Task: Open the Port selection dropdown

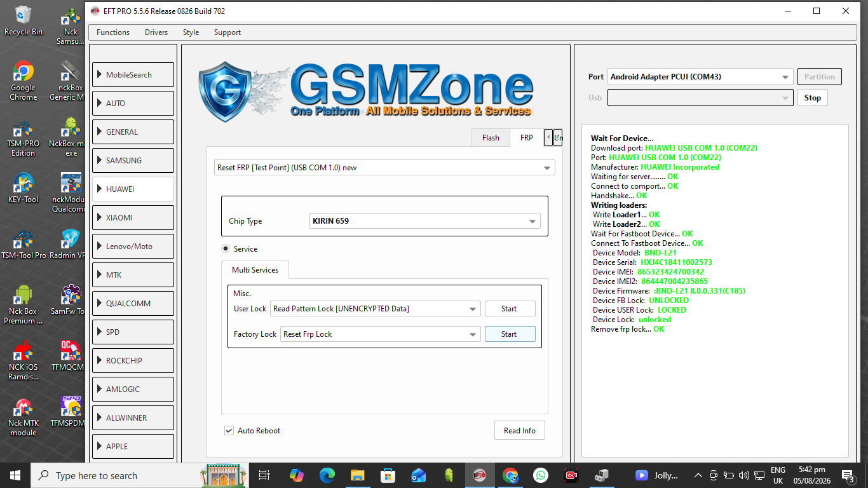Action: pos(700,77)
